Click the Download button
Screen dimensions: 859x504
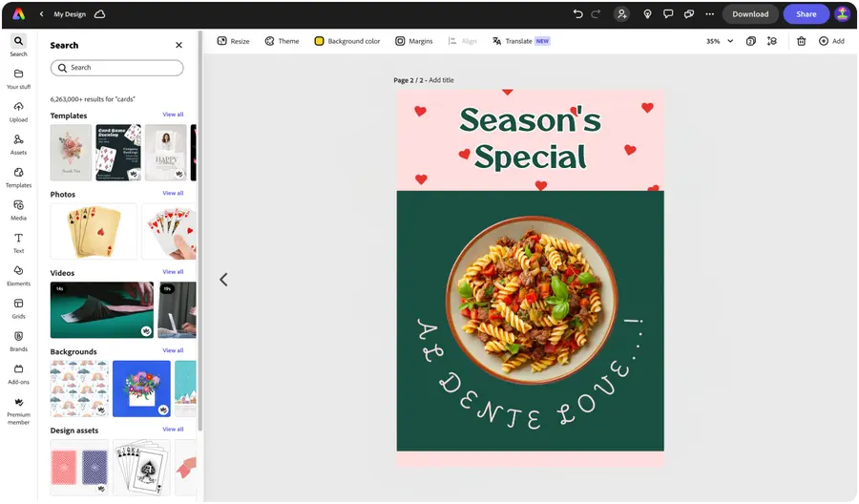click(750, 14)
